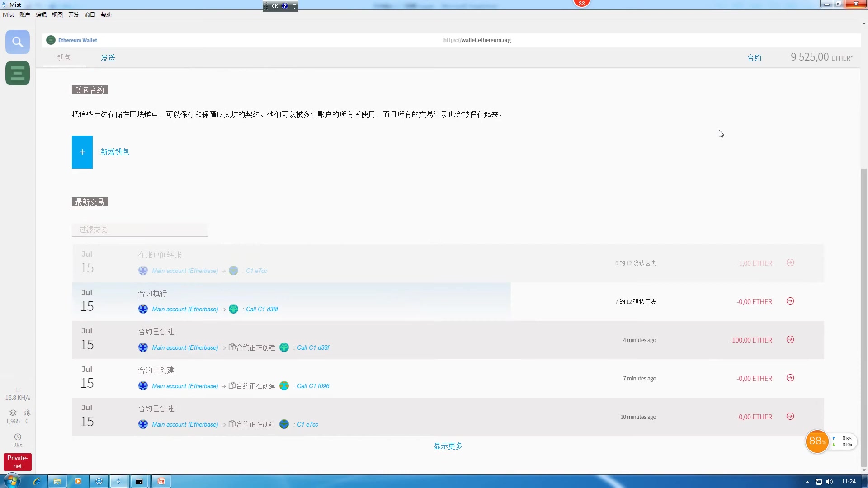Click the 最新交易 section heading

click(x=90, y=202)
